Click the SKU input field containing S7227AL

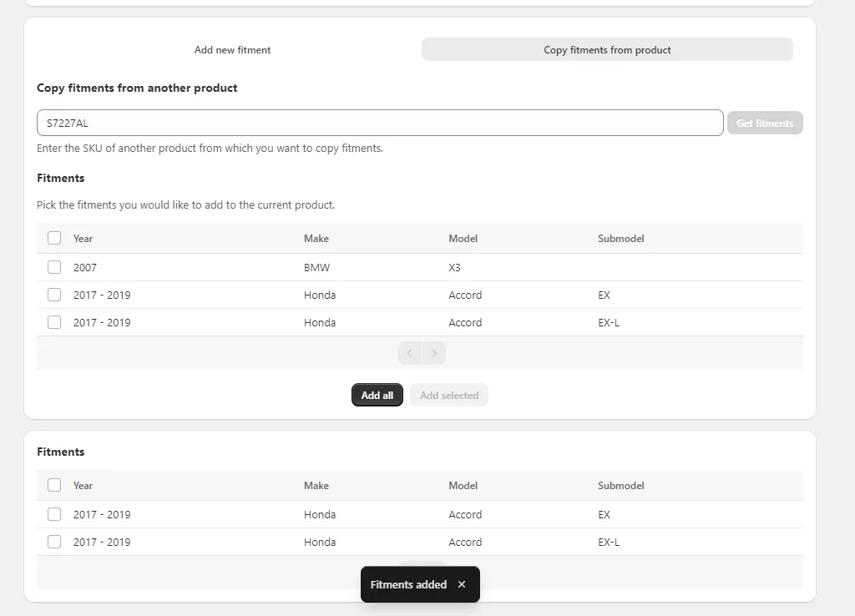380,123
